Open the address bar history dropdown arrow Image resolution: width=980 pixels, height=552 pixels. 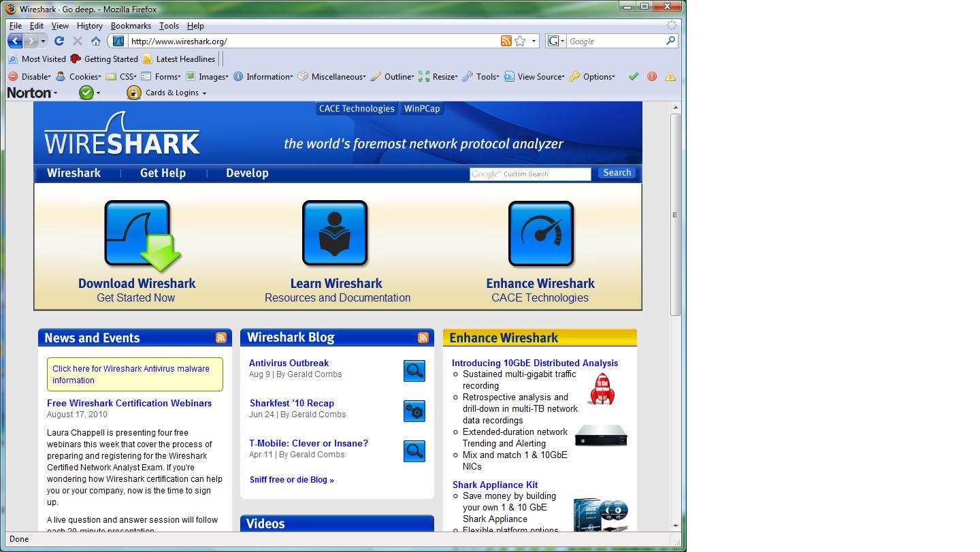[534, 41]
